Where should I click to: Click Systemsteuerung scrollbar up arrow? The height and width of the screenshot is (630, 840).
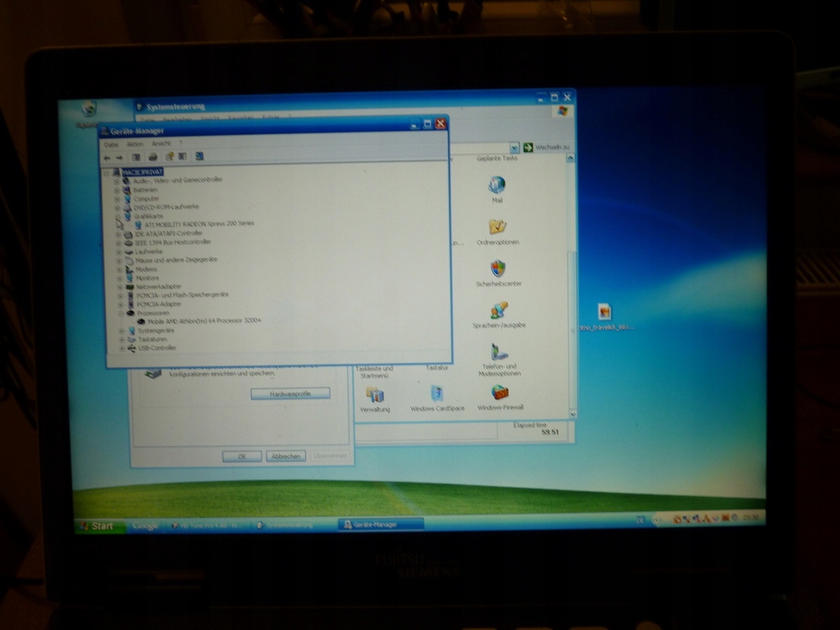point(570,159)
